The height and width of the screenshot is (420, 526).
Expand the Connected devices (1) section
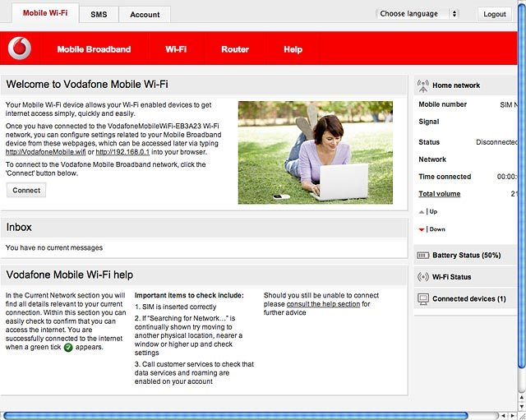[465, 299]
